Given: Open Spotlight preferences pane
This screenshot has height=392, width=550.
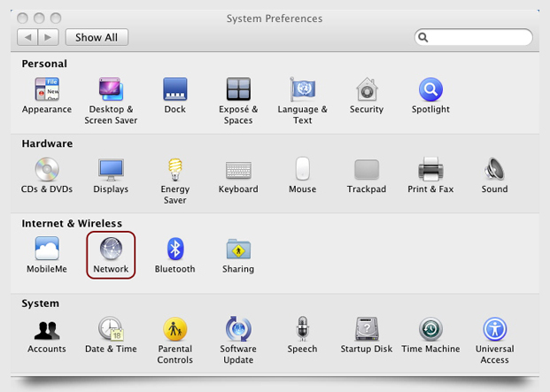Looking at the screenshot, I should tap(430, 96).
